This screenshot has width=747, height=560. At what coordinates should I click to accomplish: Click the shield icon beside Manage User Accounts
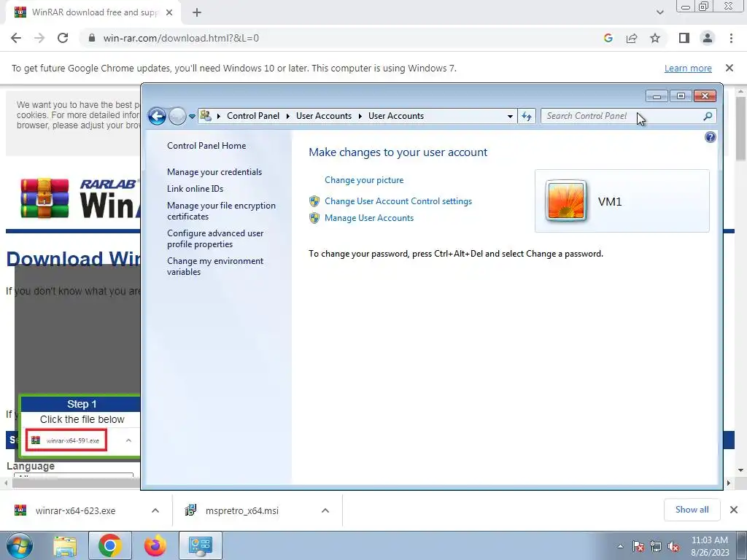pyautogui.click(x=314, y=218)
